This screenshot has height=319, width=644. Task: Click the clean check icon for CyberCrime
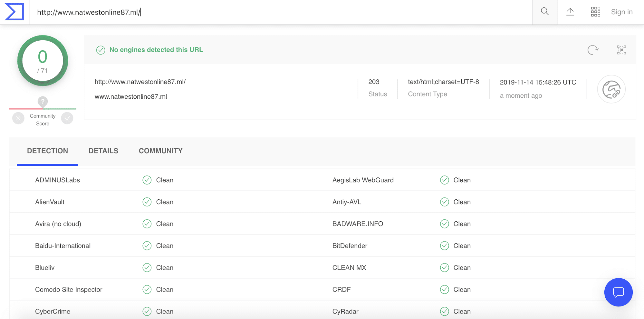pos(147,311)
